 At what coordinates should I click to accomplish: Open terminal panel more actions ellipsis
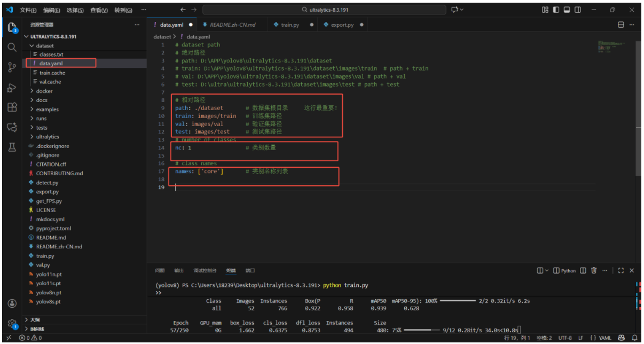(604, 271)
